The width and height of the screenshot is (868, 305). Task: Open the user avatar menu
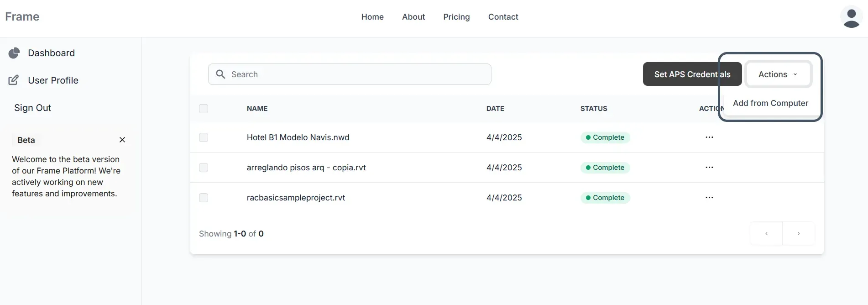[851, 17]
